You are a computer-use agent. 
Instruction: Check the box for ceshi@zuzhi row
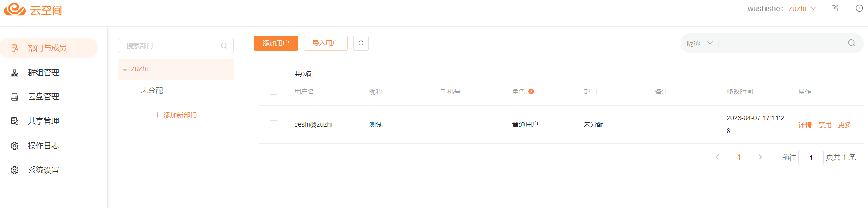click(x=273, y=124)
